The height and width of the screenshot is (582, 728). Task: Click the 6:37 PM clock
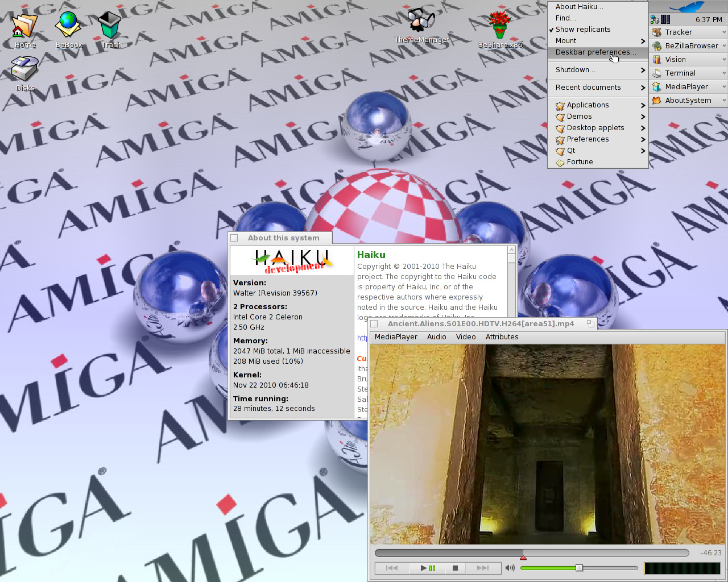pos(709,19)
